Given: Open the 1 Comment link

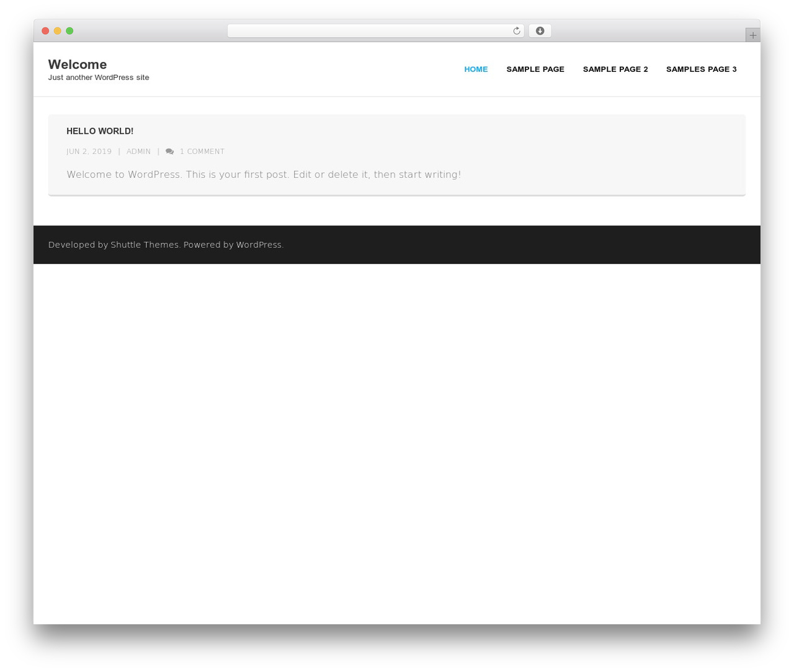Looking at the screenshot, I should pos(202,152).
